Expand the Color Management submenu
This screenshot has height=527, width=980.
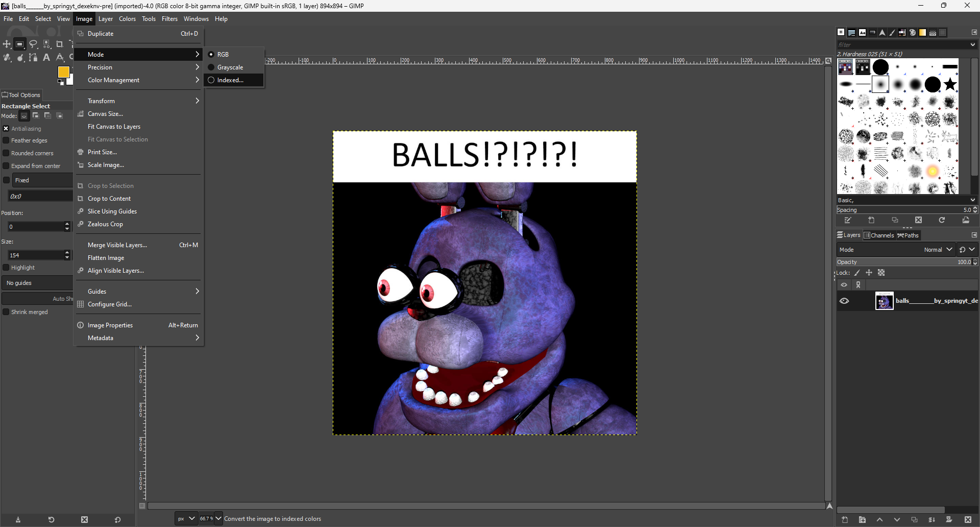point(139,80)
